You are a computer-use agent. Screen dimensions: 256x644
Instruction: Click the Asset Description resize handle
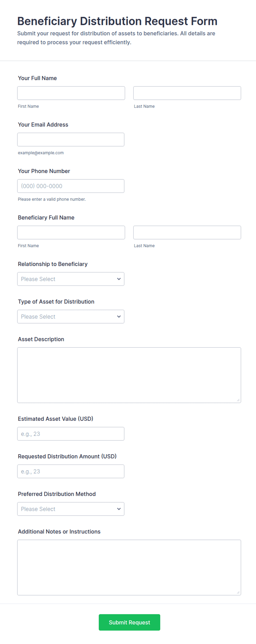click(238, 400)
